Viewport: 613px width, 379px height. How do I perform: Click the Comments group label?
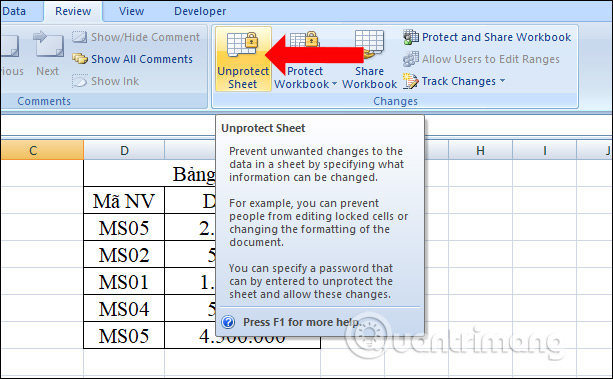(x=44, y=101)
